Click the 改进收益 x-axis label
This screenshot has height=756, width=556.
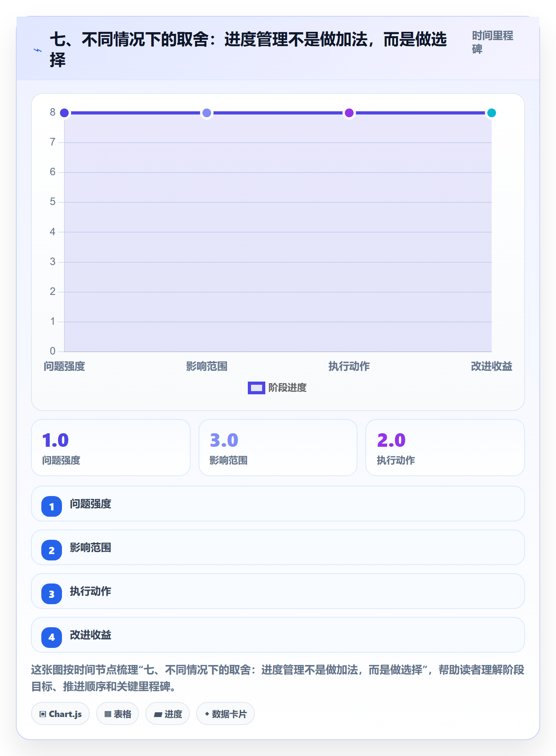pos(492,366)
